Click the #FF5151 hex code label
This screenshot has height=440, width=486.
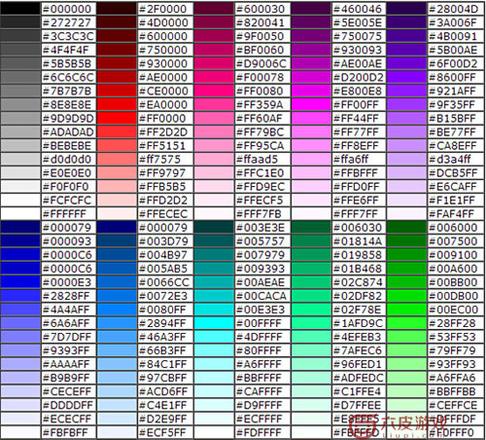point(162,146)
